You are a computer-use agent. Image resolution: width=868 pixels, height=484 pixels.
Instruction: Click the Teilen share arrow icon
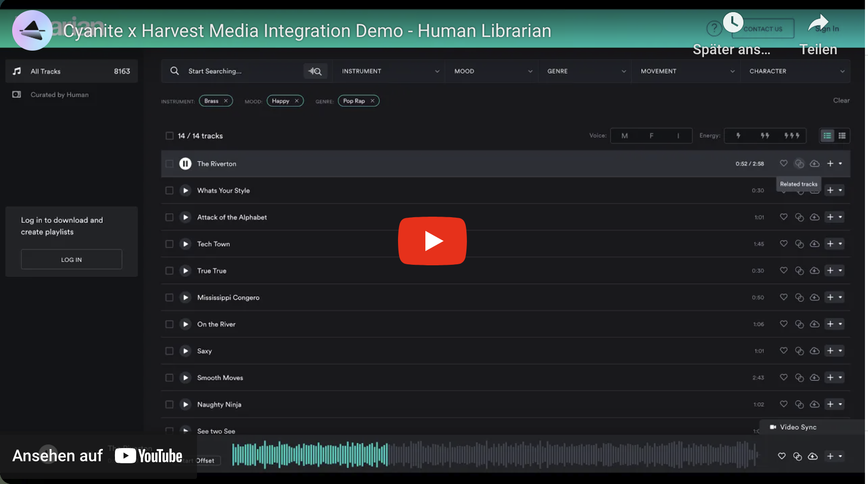[818, 22]
